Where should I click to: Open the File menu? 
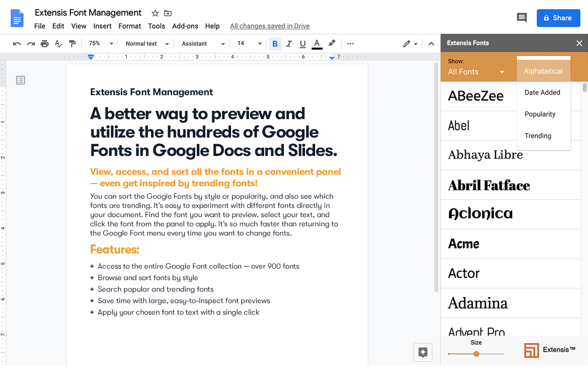40,26
